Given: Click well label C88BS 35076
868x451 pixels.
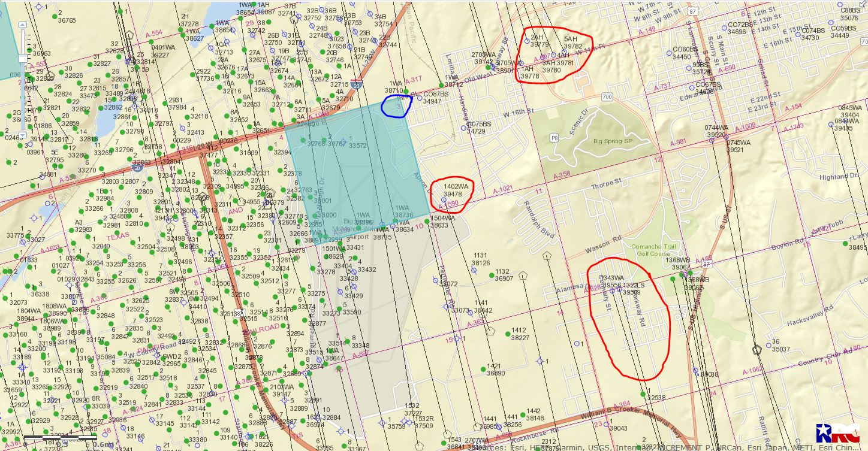Looking at the screenshot, I should coord(850,14).
